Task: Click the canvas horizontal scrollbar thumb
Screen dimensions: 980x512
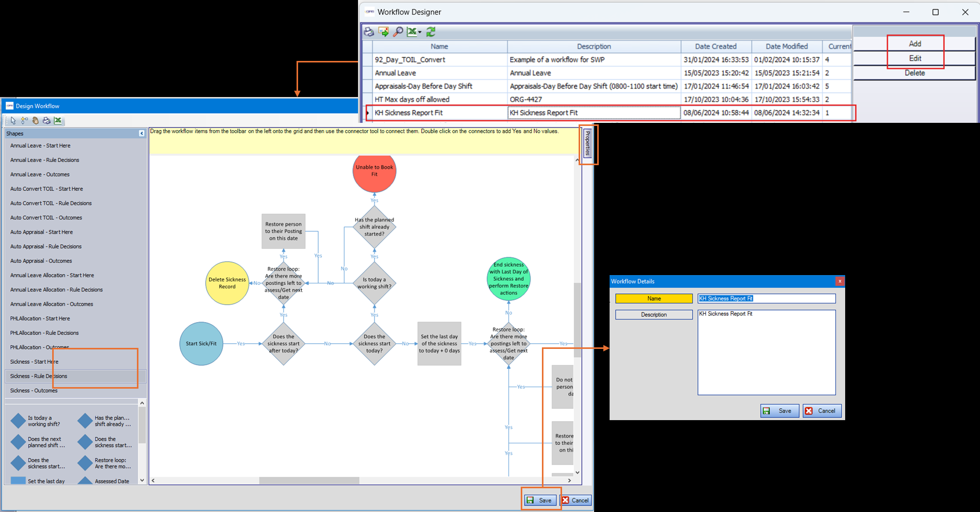Action: (x=309, y=481)
